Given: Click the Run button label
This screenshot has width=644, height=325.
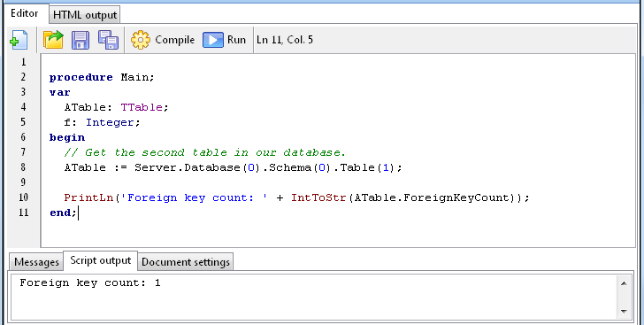Looking at the screenshot, I should tap(236, 40).
